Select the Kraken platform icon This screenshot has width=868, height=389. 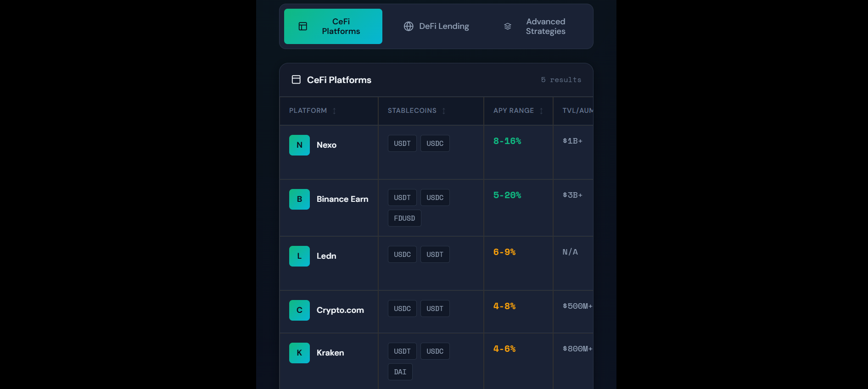299,353
